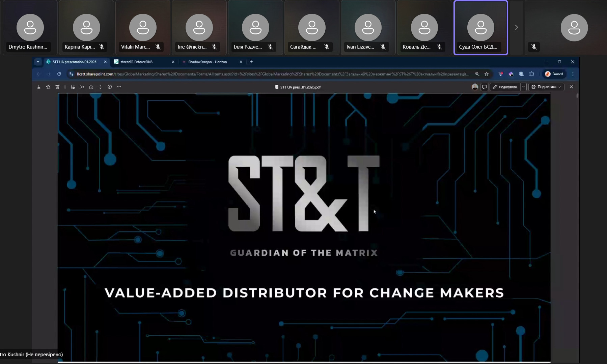Click the trash delete icon in PDF toolbar
This screenshot has height=364, width=607.
tap(57, 87)
